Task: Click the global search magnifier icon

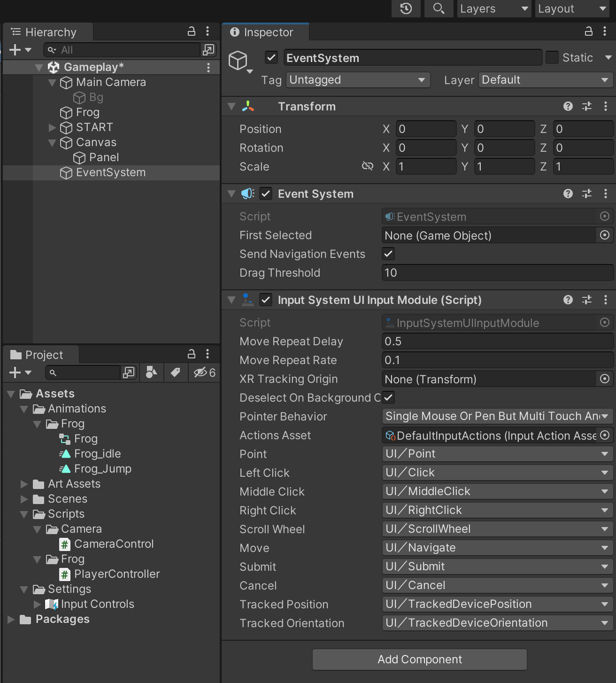Action: (439, 8)
